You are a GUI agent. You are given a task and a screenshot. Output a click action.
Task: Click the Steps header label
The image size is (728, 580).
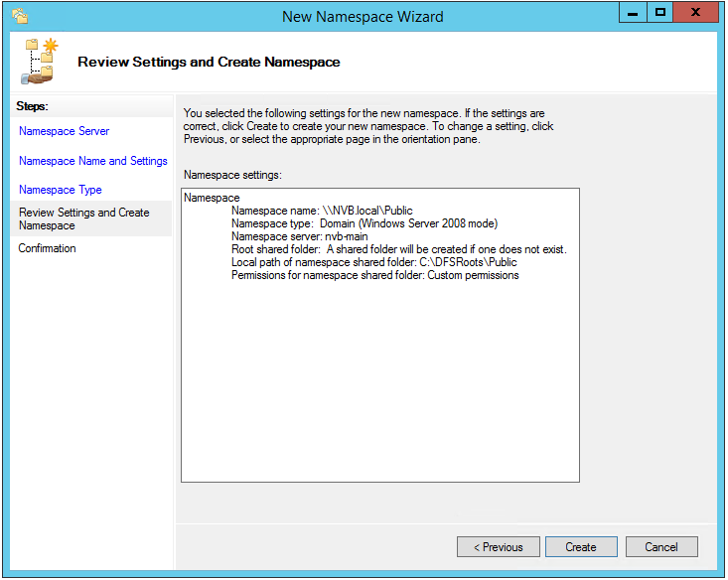(33, 106)
